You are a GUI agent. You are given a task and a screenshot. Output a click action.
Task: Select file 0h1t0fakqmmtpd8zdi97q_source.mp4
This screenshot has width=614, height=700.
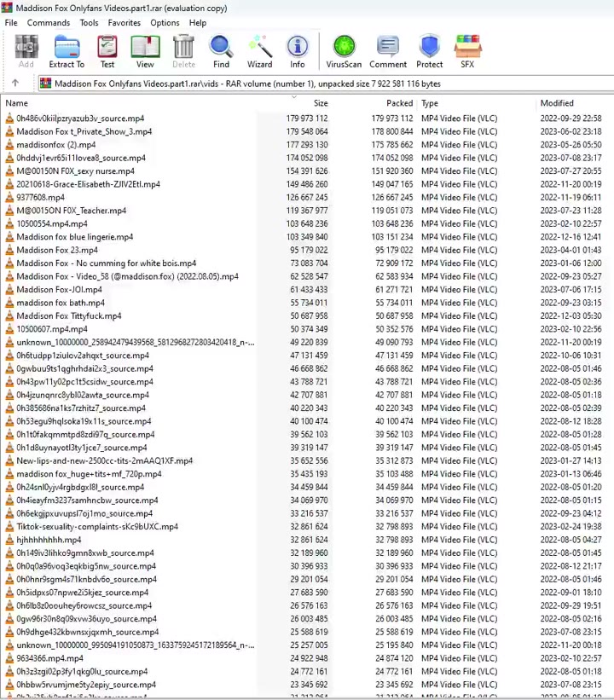(85, 434)
